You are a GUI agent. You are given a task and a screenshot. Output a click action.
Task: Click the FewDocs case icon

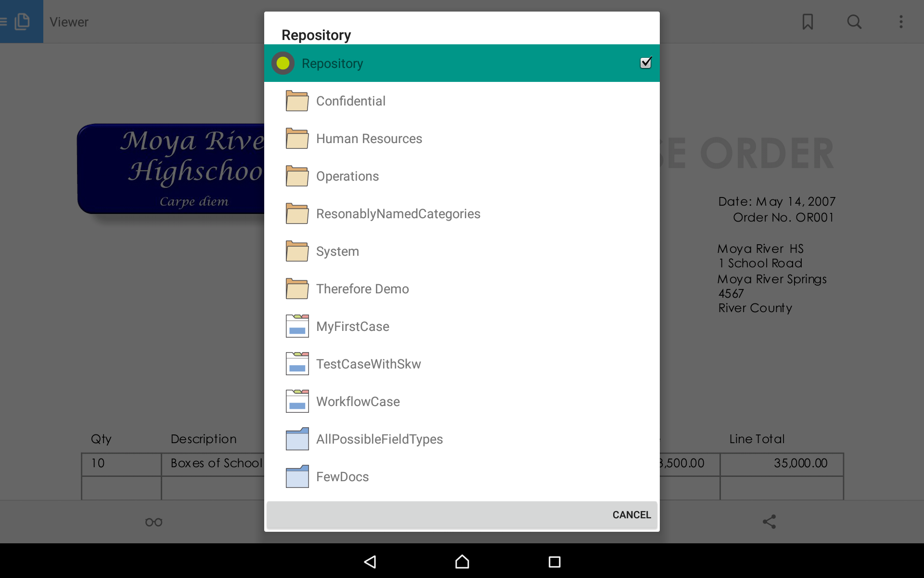[297, 476]
